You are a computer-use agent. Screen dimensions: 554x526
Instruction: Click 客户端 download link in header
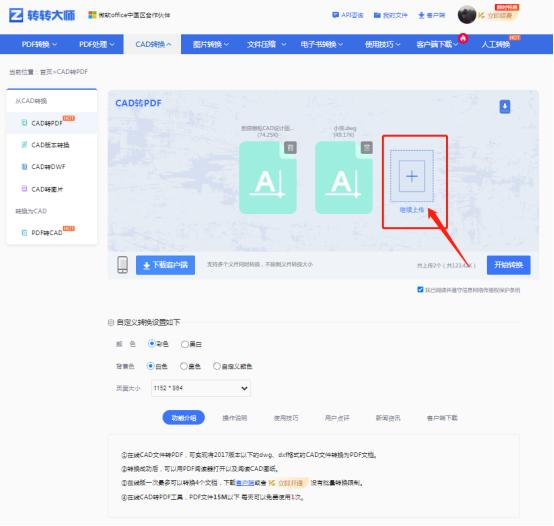432,15
